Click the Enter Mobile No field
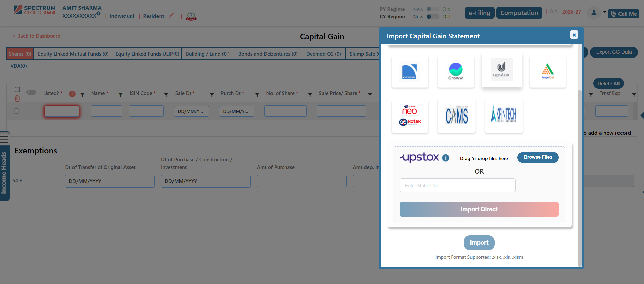This screenshot has height=284, width=644. pyautogui.click(x=457, y=186)
